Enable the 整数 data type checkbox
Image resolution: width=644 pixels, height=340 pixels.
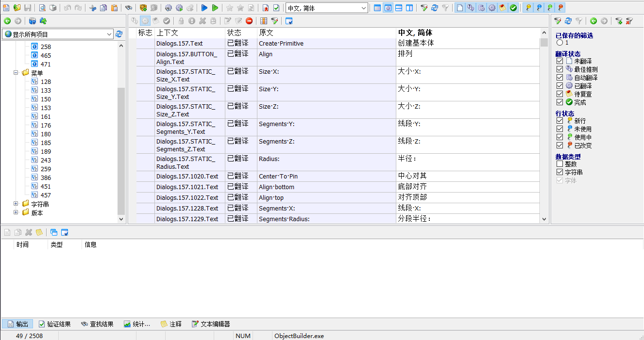click(x=559, y=164)
